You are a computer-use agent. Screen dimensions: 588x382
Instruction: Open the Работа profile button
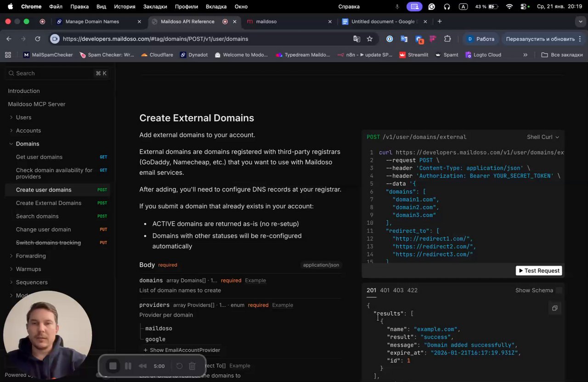[481, 39]
